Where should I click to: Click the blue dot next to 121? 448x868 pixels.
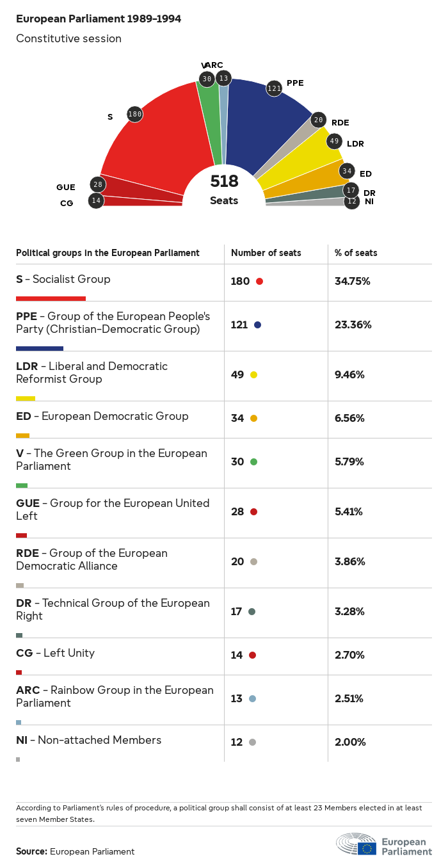click(x=257, y=325)
